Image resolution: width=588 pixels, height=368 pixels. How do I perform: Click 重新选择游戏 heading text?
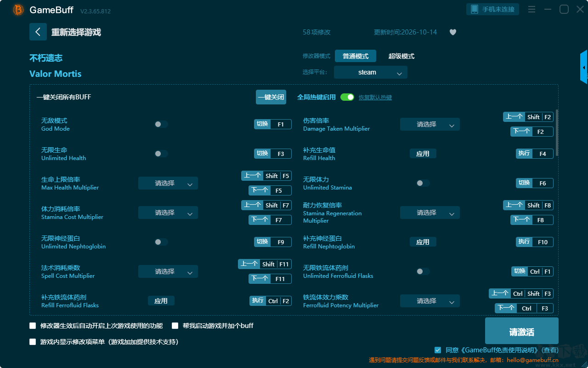point(76,32)
